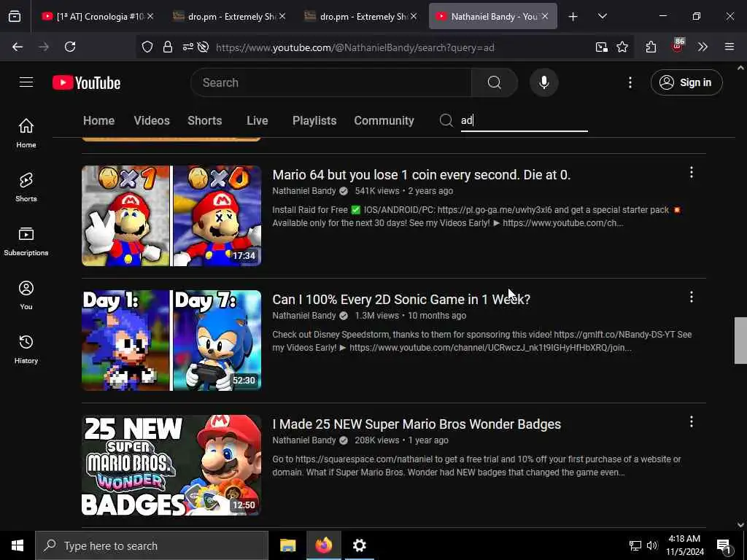This screenshot has height=560, width=747.
Task: Switch to channel Playlists tab
Action: (314, 120)
